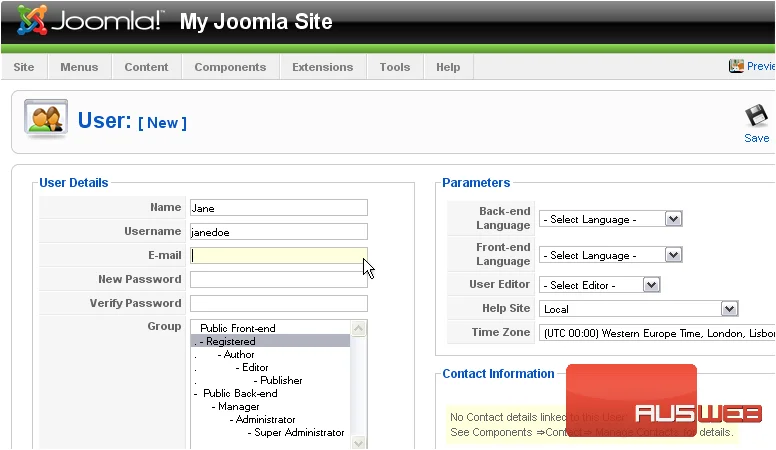The height and width of the screenshot is (450, 776).
Task: Open the Time Zone selector
Action: [x=657, y=333]
